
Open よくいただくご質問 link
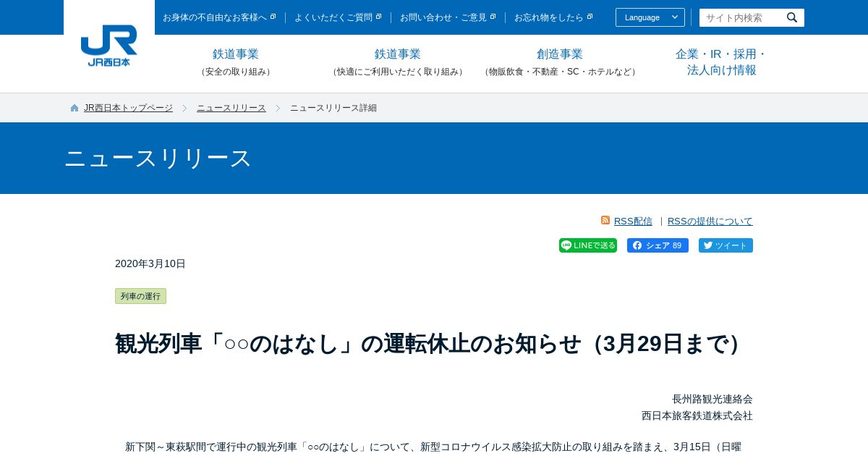[338, 17]
